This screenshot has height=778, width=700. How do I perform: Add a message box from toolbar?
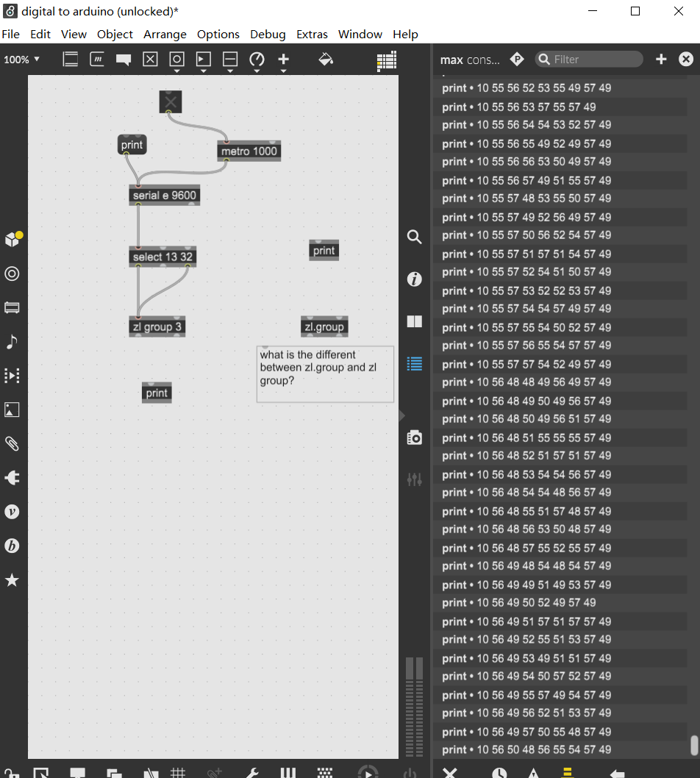[x=97, y=60]
